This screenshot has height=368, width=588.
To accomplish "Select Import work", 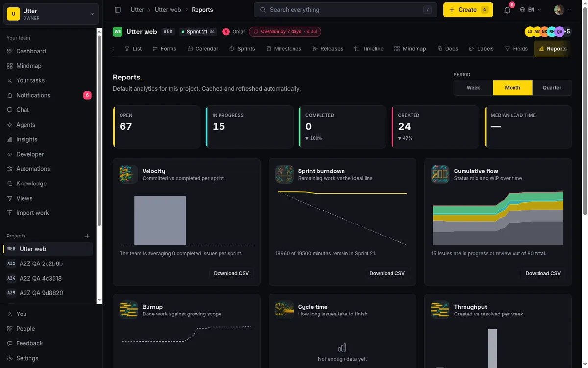I will coord(49,213).
